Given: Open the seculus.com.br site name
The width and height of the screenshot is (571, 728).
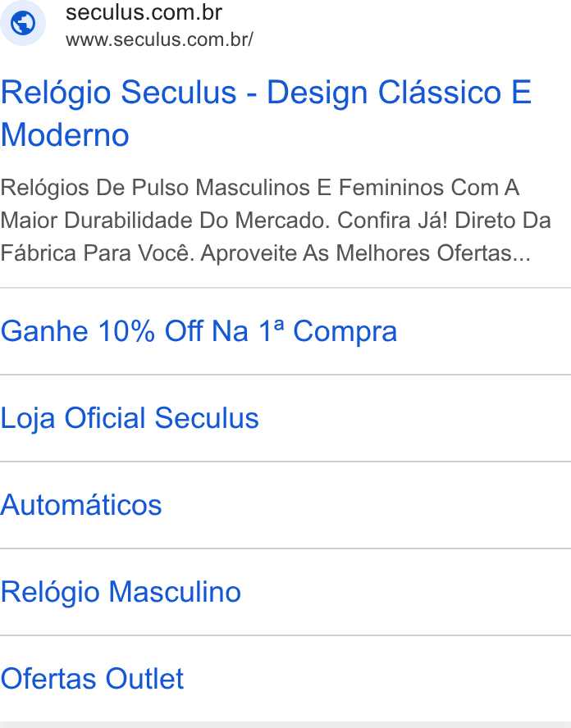Looking at the screenshot, I should (144, 12).
